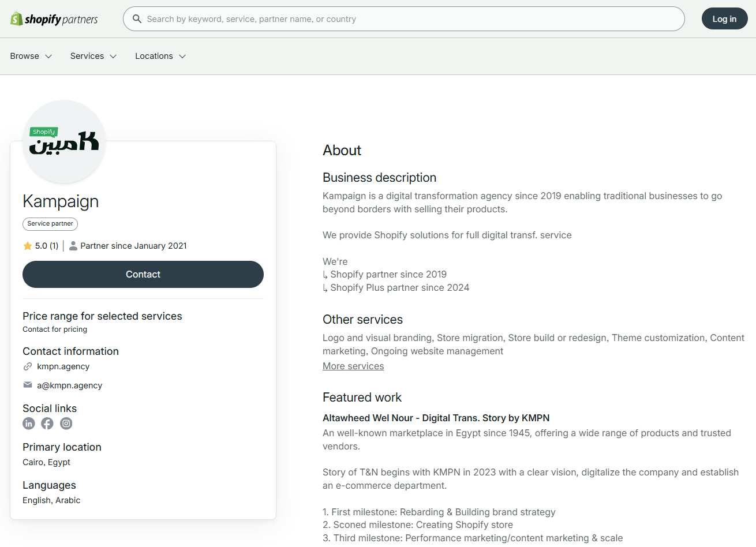Visit the kmpn.agency website link
This screenshot has height=547, width=756.
click(x=63, y=366)
